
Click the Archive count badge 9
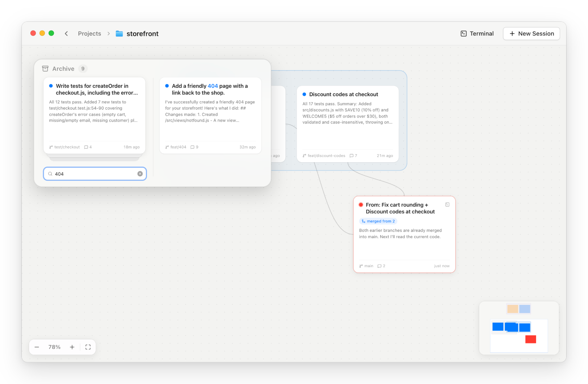pos(83,69)
